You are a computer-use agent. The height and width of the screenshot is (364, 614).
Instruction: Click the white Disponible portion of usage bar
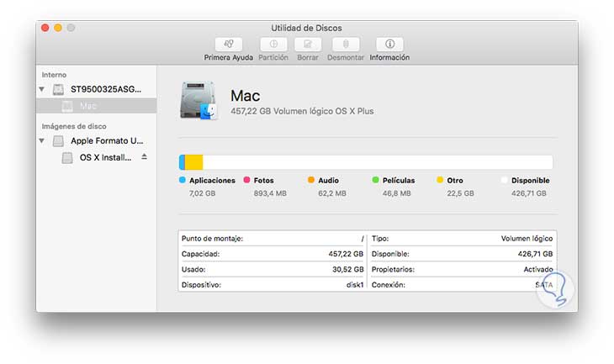pyautogui.click(x=378, y=162)
